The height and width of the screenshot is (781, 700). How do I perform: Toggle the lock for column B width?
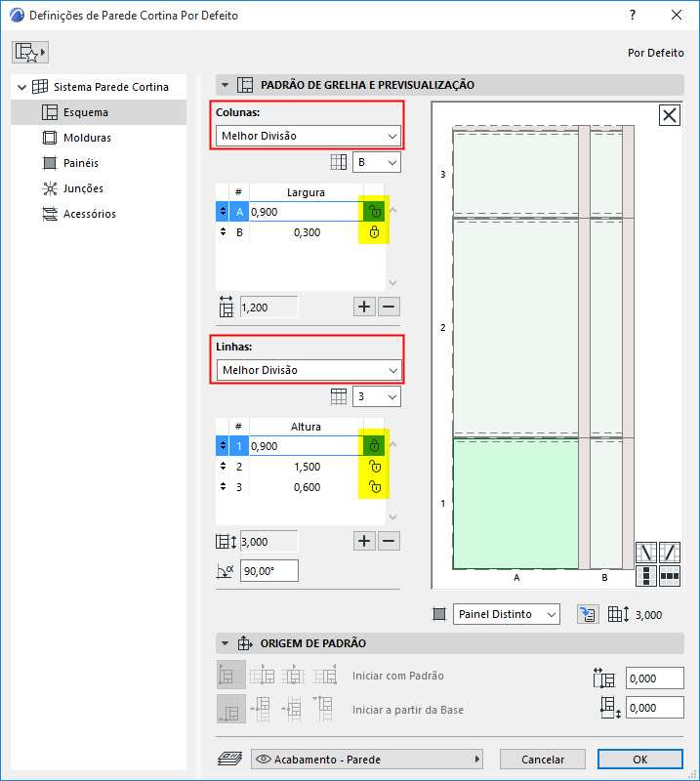[x=374, y=232]
